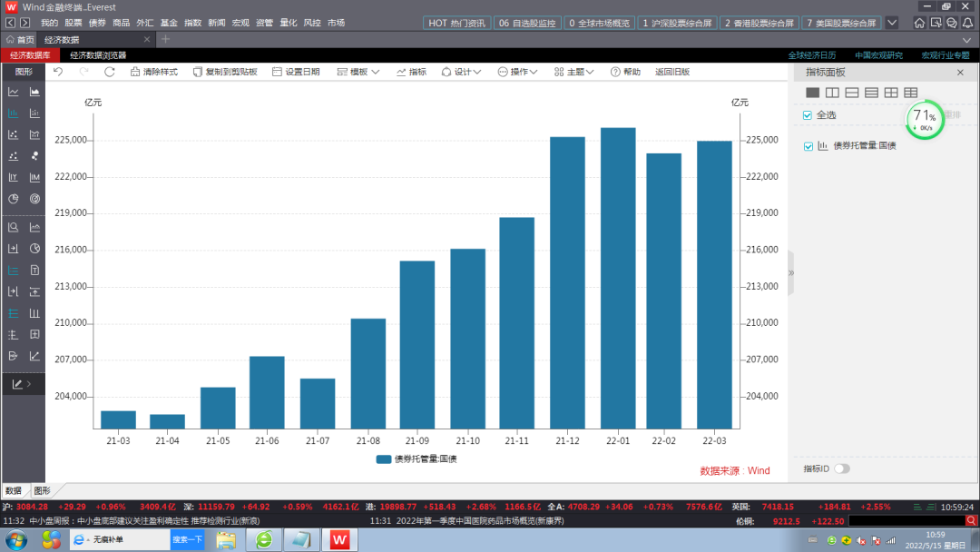Choose the pie chart type icon

14,199
